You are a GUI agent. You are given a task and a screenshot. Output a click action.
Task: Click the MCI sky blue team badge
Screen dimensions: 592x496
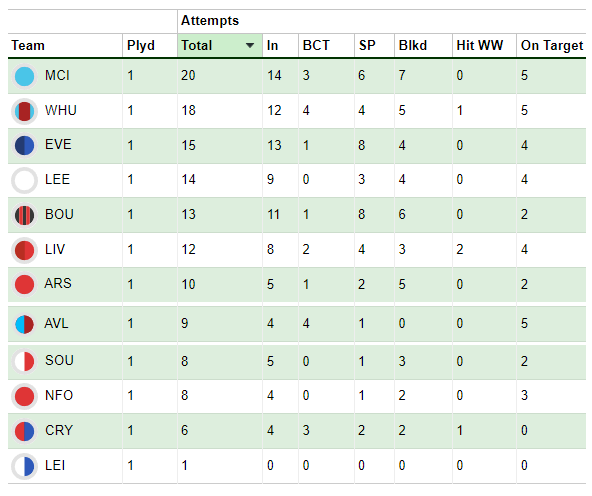[25, 76]
